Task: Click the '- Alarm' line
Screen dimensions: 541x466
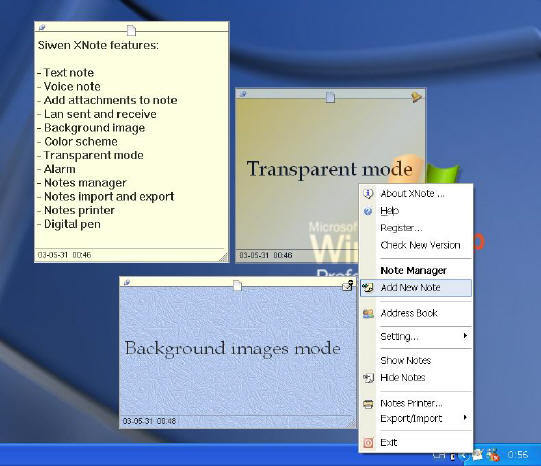Action: [56, 169]
